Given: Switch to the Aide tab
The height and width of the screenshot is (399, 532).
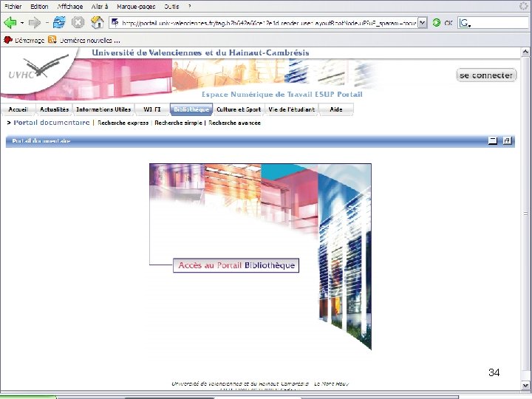Looking at the screenshot, I should coord(336,109).
